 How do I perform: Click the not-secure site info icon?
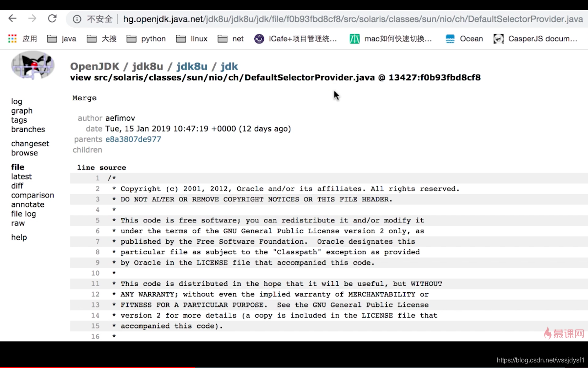pos(77,19)
